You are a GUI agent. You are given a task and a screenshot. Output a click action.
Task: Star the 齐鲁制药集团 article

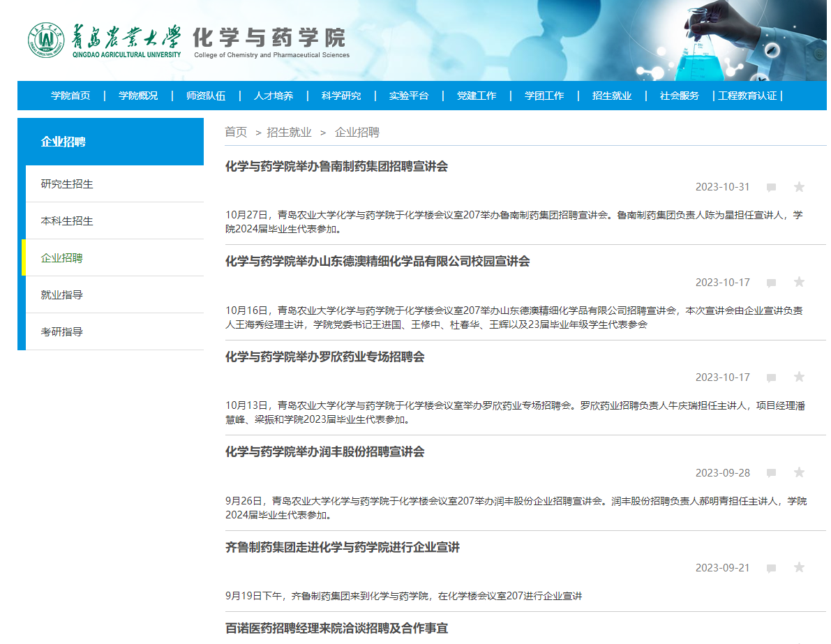[799, 567]
